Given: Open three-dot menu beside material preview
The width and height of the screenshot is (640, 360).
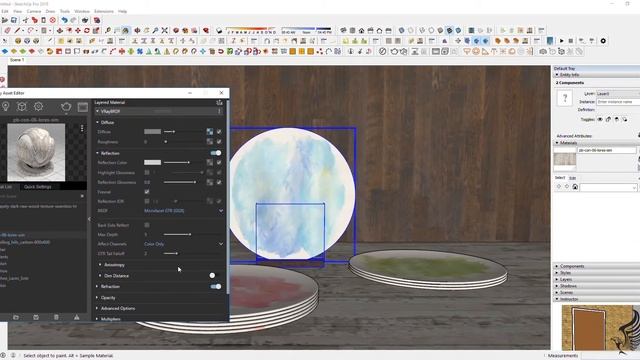Looking at the screenshot, I should point(82,129).
